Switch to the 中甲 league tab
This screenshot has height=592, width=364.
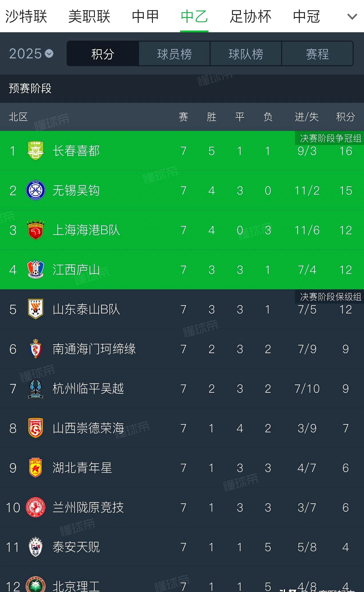click(145, 16)
